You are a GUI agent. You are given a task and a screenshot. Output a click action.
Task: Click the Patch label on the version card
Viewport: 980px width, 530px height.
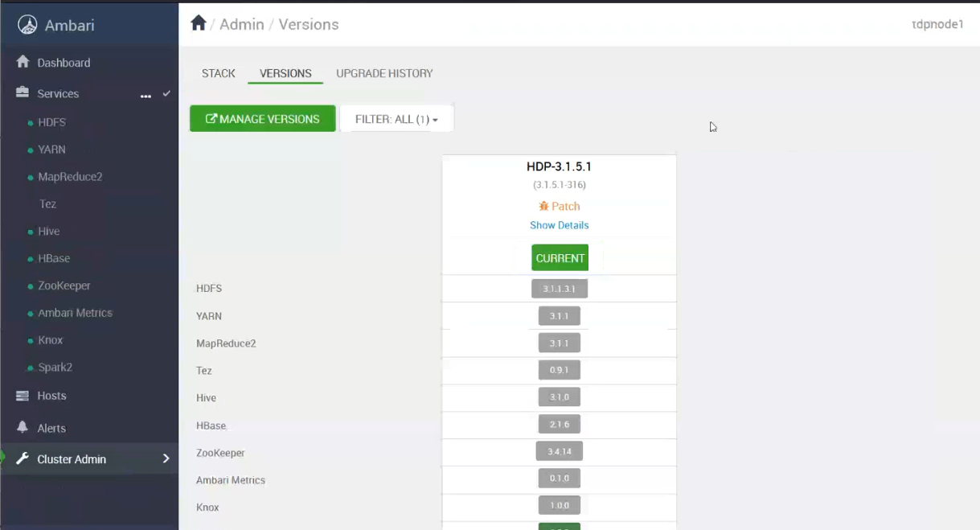(x=566, y=207)
